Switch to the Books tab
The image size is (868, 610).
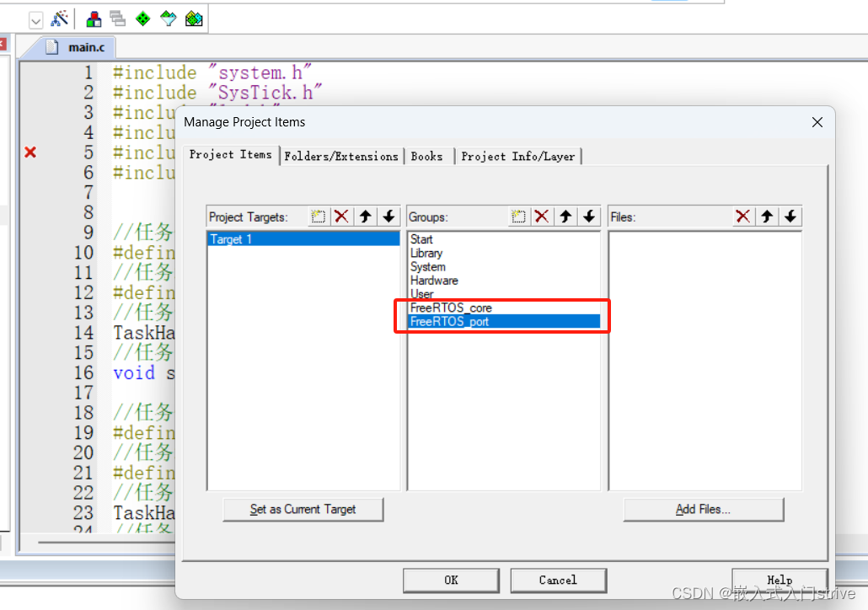point(428,156)
